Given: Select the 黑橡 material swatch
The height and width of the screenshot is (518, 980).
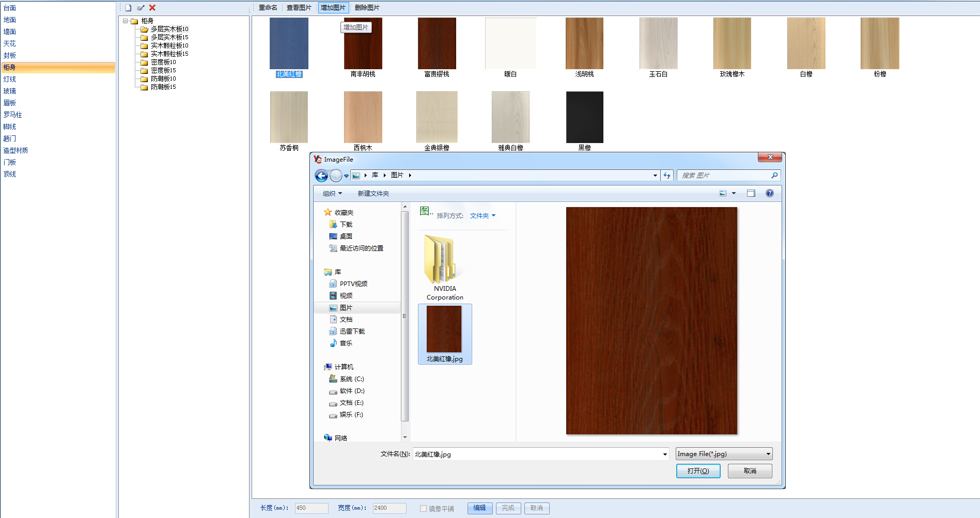Looking at the screenshot, I should click(584, 117).
